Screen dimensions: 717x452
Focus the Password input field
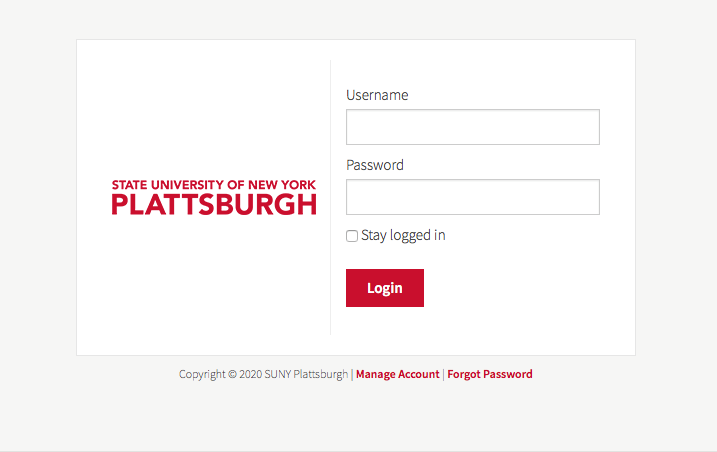pyautogui.click(x=472, y=197)
